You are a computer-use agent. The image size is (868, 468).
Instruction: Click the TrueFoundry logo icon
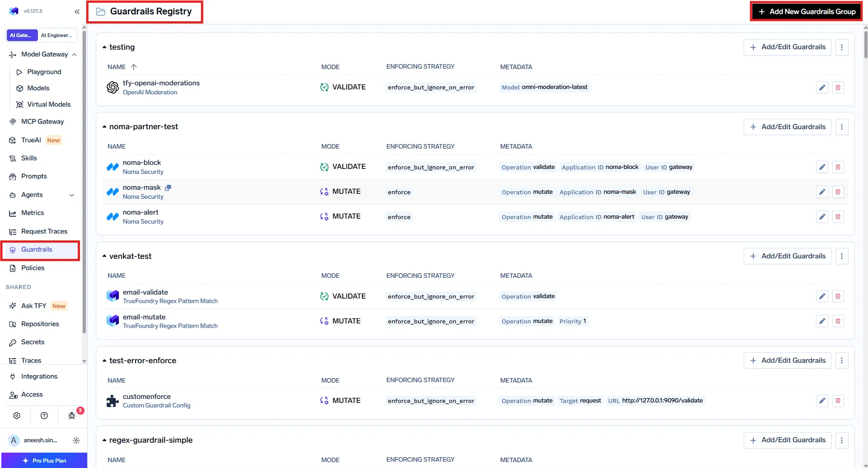pyautogui.click(x=14, y=11)
